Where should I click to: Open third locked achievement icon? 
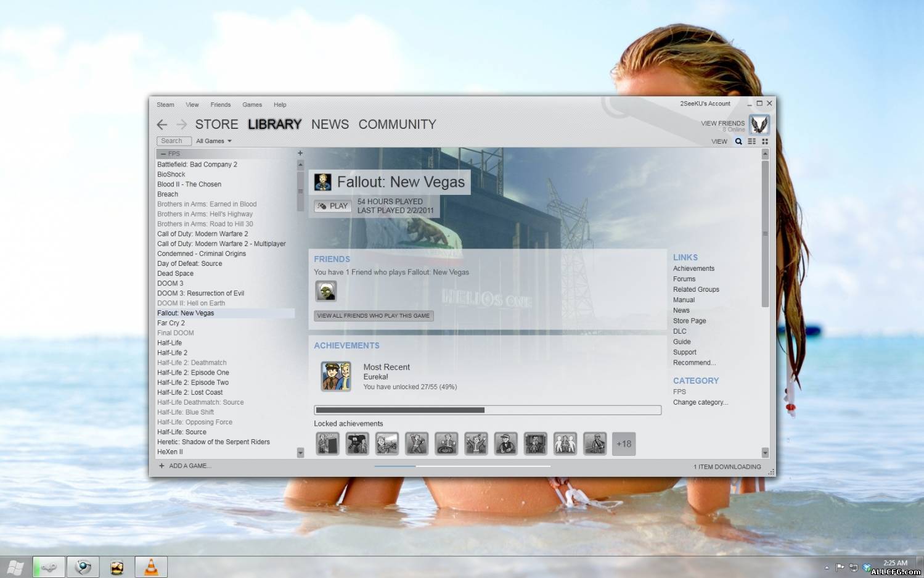pos(386,444)
